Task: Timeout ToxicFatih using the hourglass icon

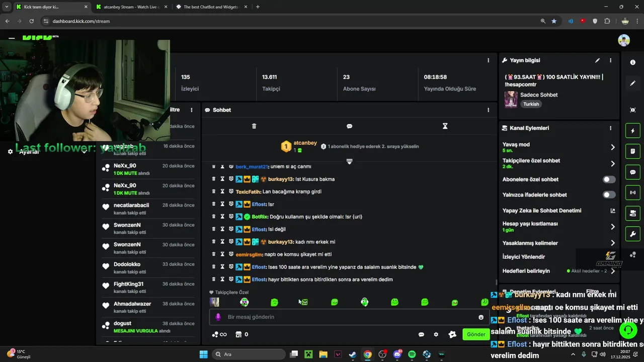Action: coord(222,192)
